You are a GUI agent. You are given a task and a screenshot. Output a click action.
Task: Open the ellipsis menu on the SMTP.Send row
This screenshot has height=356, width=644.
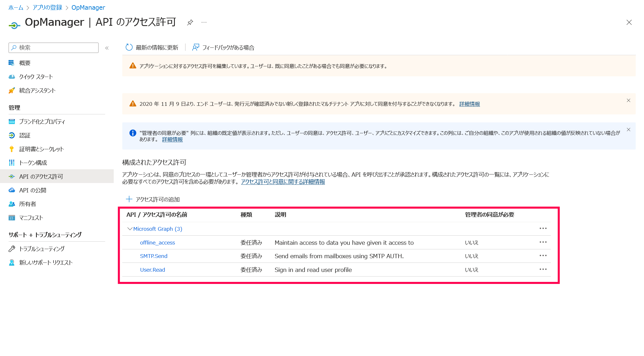(543, 256)
